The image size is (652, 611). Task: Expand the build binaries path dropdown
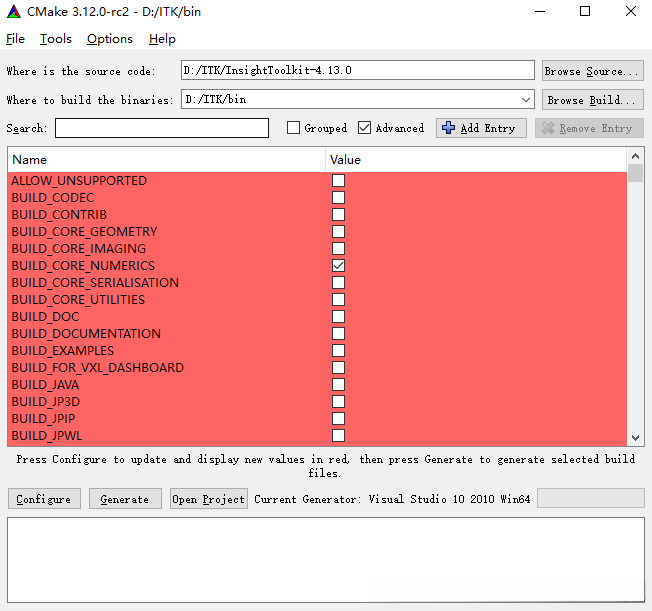click(x=526, y=99)
